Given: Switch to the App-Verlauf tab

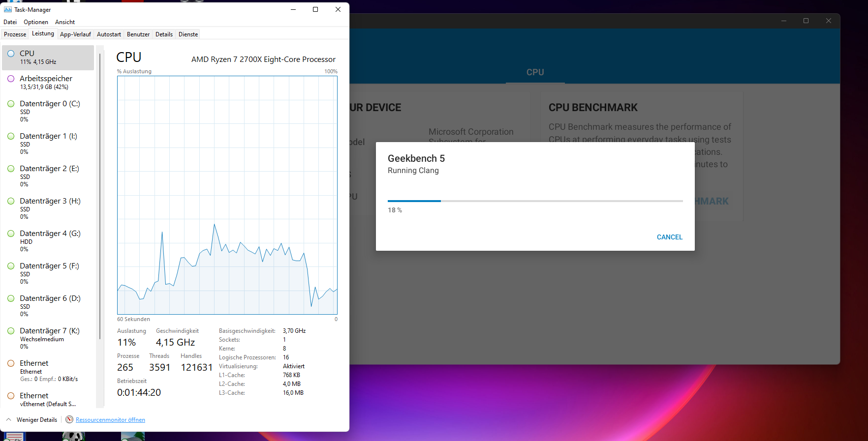Looking at the screenshot, I should [75, 34].
